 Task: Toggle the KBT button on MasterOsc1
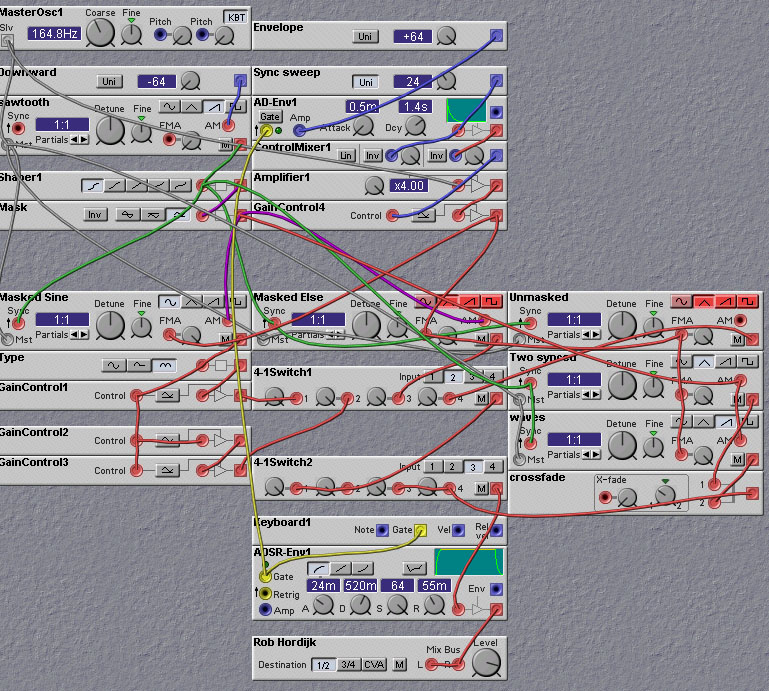click(236, 17)
